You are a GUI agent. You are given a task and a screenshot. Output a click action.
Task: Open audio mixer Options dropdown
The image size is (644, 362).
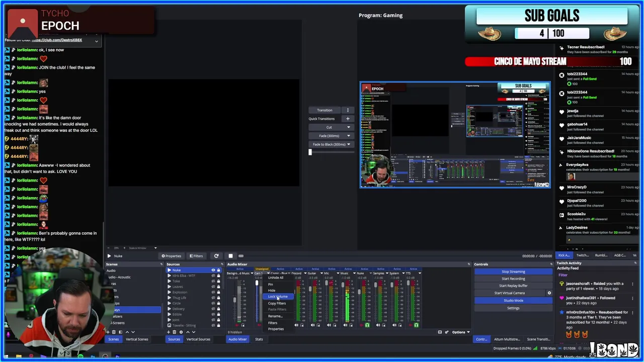(x=460, y=332)
